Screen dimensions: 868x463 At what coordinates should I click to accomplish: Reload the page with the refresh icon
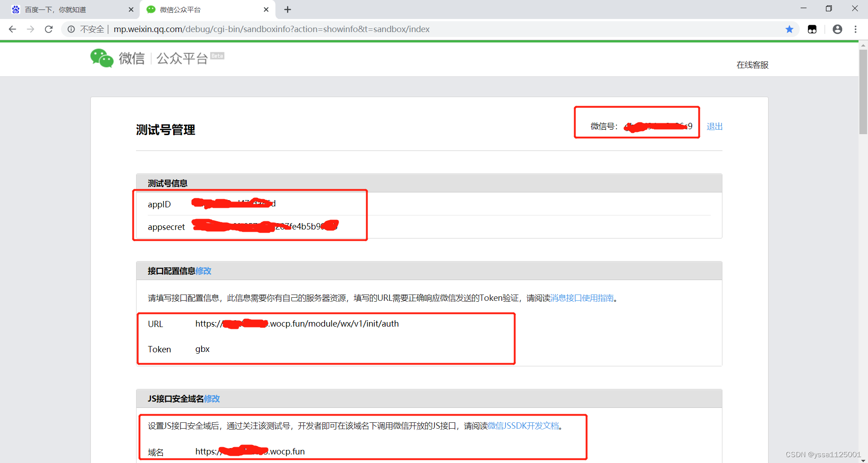point(49,29)
